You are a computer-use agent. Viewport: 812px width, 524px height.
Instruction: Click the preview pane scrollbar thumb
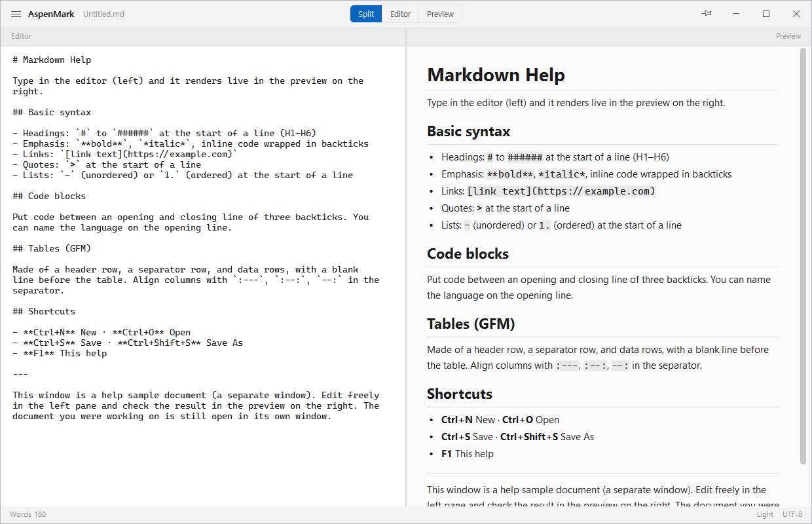[803, 257]
